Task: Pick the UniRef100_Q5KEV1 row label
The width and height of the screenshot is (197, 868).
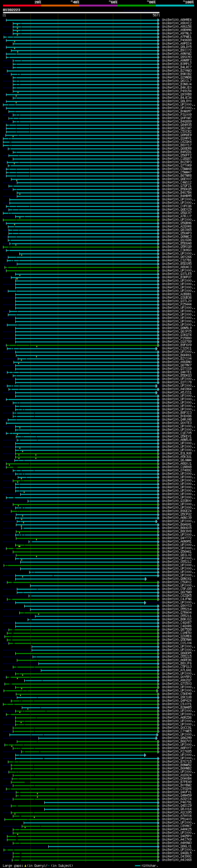Action: [177, 436]
